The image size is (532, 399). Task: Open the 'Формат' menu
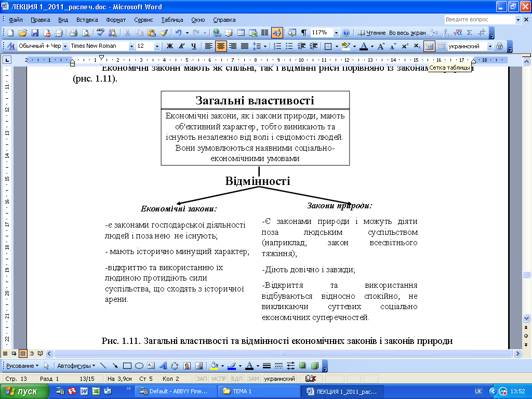point(116,20)
